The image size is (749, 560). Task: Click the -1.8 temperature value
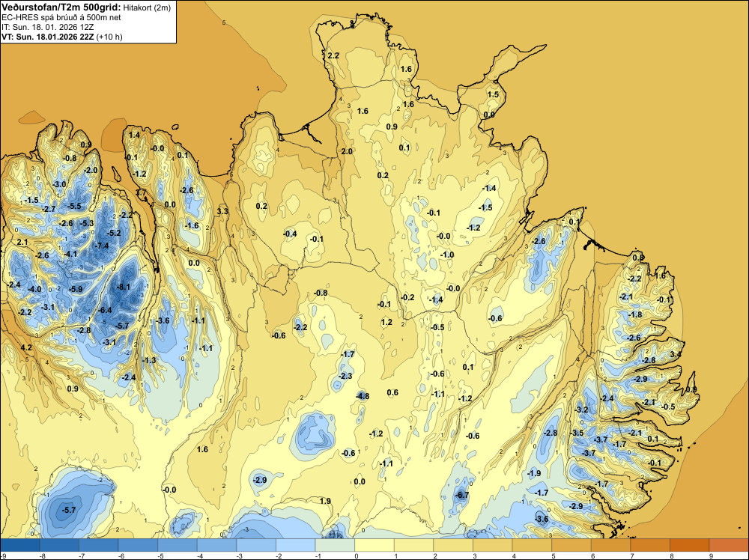[x=635, y=314]
